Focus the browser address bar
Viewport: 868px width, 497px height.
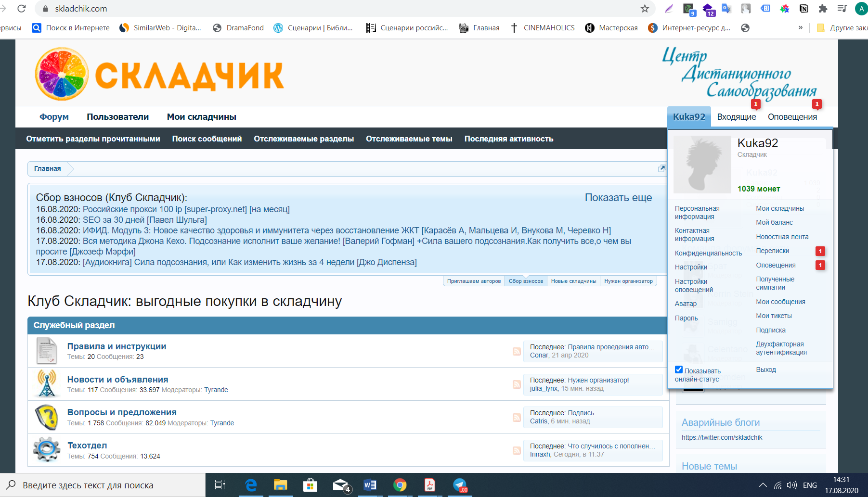click(344, 9)
